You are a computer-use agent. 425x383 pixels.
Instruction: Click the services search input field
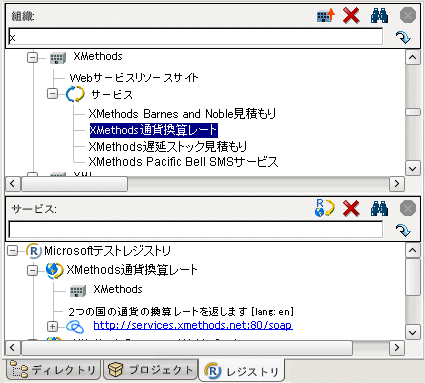click(x=196, y=230)
